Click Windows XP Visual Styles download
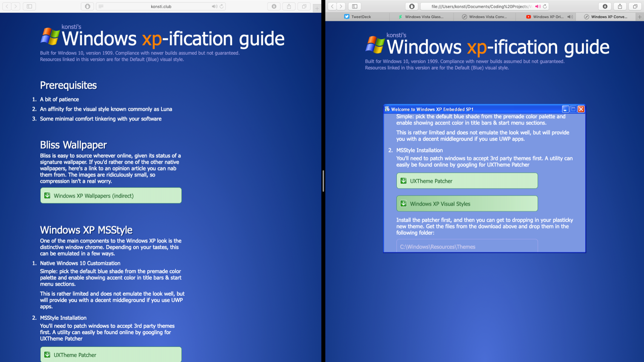The height and width of the screenshot is (362, 644). (x=467, y=204)
